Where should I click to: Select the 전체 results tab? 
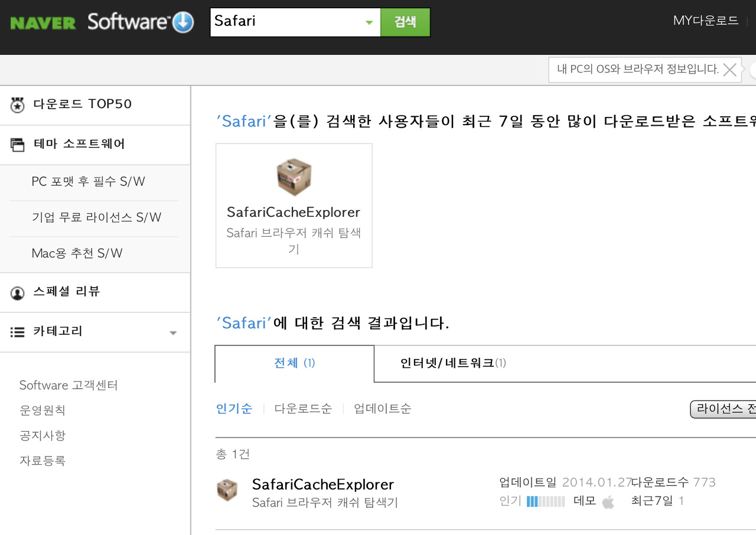point(294,363)
